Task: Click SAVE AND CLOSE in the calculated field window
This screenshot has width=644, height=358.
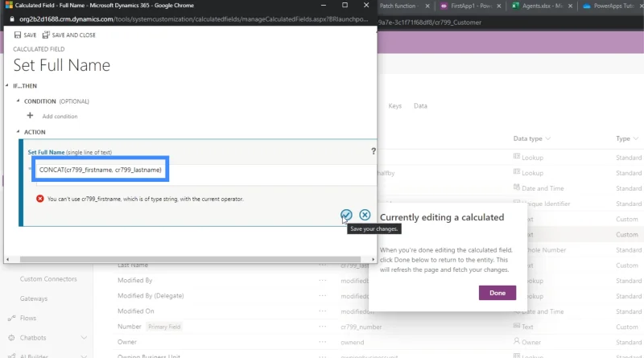Action: click(69, 35)
